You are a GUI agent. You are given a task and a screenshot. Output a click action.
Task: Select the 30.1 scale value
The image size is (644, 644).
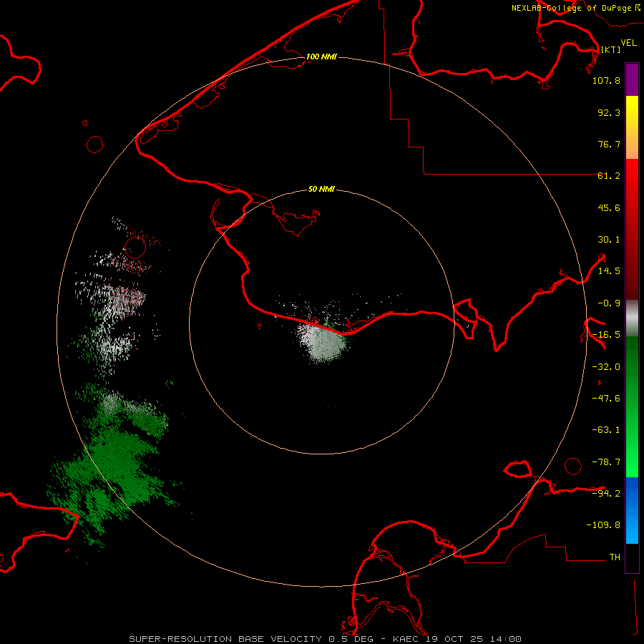tap(609, 240)
